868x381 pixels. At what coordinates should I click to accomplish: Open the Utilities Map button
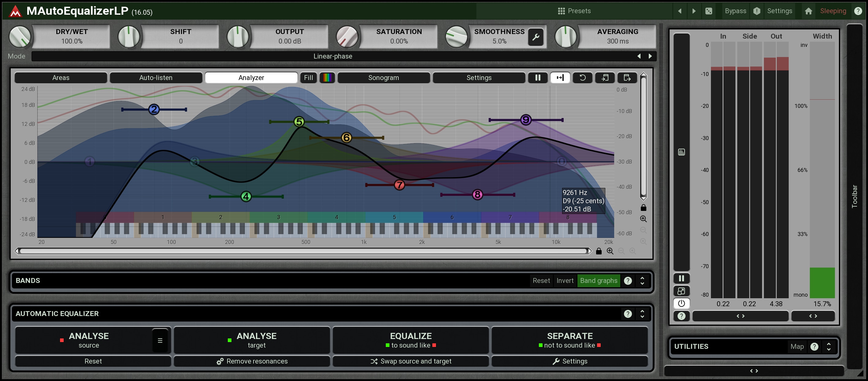pyautogui.click(x=797, y=346)
